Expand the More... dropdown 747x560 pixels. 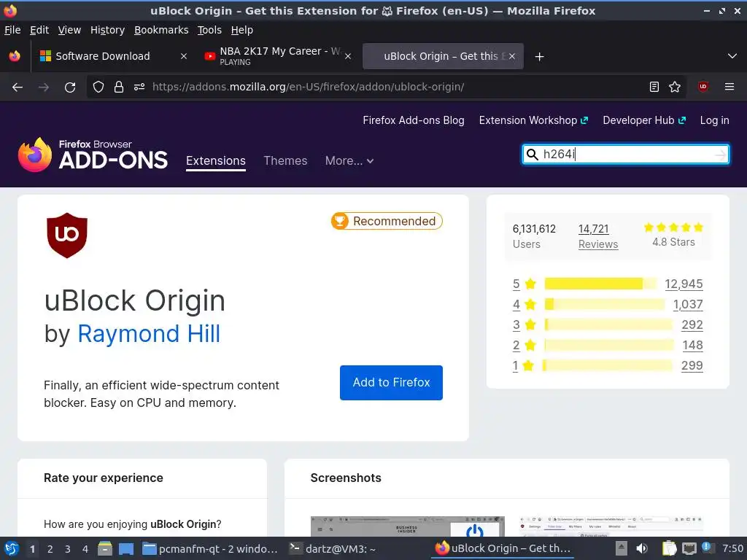tap(349, 161)
